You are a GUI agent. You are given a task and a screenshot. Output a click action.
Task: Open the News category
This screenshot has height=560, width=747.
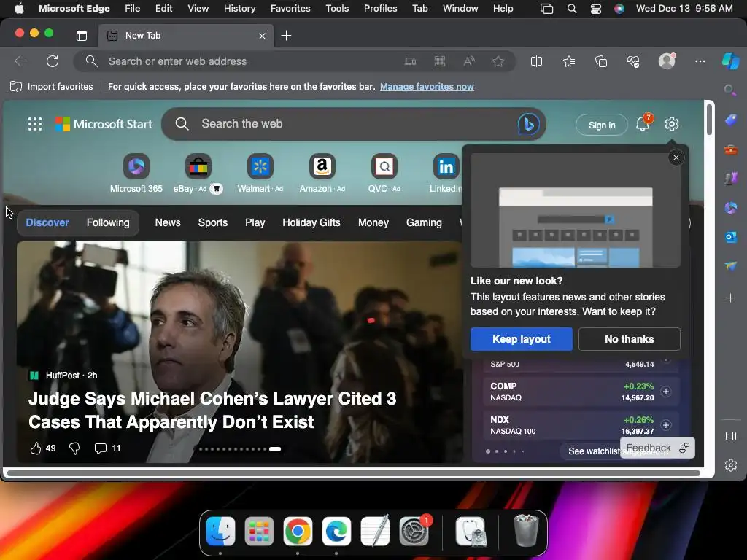(168, 222)
